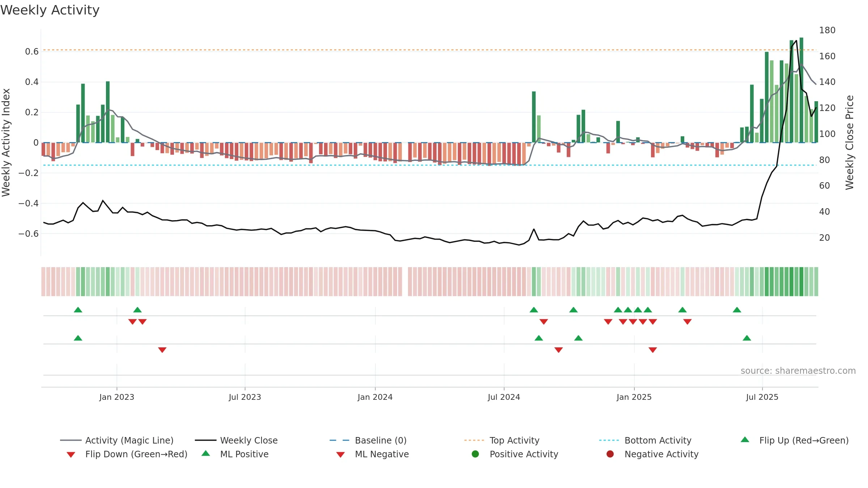Click the red triangle icon beside ML Negative
Image resolution: width=868 pixels, height=488 pixels.
click(341, 455)
